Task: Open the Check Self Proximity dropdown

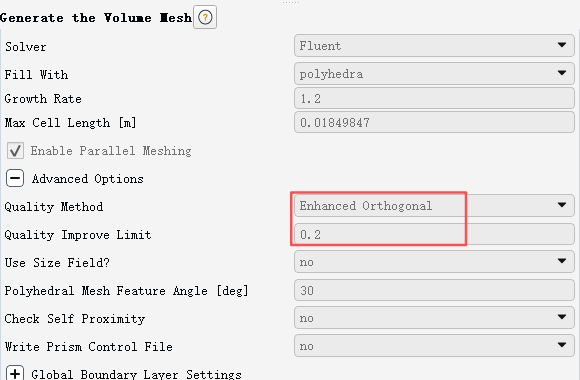Action: [x=434, y=317]
